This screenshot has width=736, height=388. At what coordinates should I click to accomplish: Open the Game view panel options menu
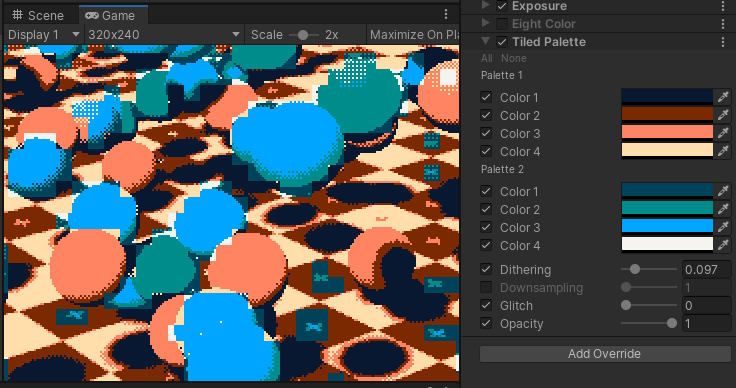point(446,15)
